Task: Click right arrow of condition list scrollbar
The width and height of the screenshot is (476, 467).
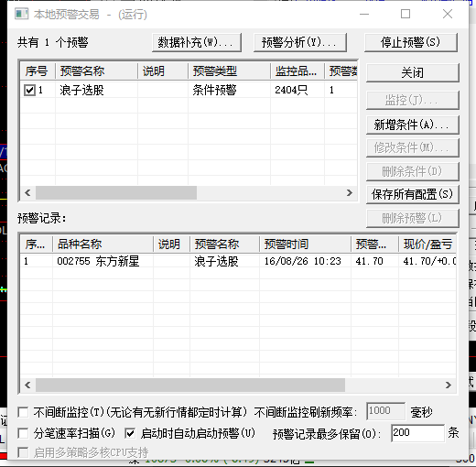Action: pos(350,193)
